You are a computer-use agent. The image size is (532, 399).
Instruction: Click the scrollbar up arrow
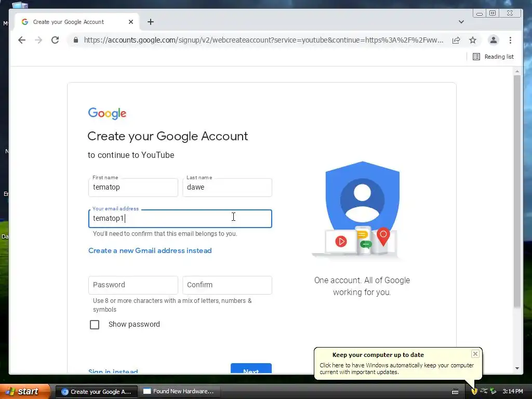517,71
